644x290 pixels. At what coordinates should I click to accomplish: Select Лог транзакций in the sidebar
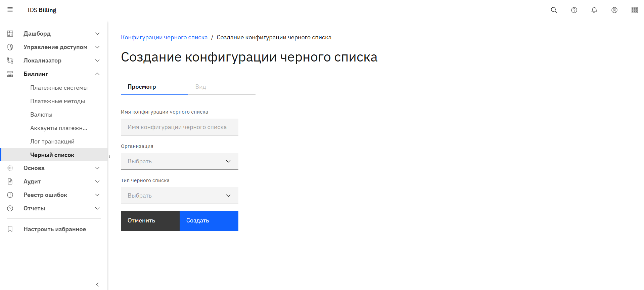click(52, 141)
